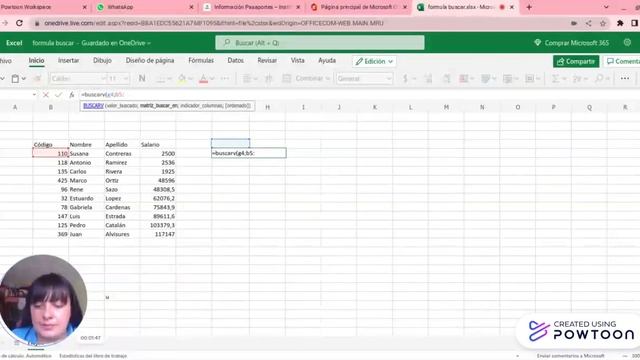Open the sort and filter icon
640x360 pixels.
click(577, 78)
